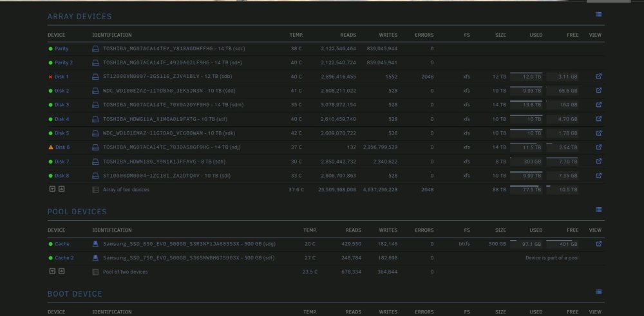Image resolution: width=644 pixels, height=316 pixels.
Task: Click the spin up arrow for the array
Action: tap(61, 189)
